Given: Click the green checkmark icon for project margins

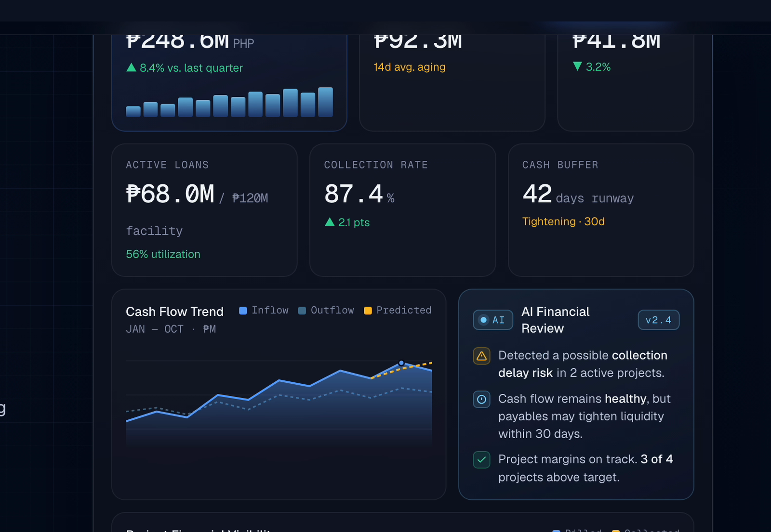Looking at the screenshot, I should (481, 460).
